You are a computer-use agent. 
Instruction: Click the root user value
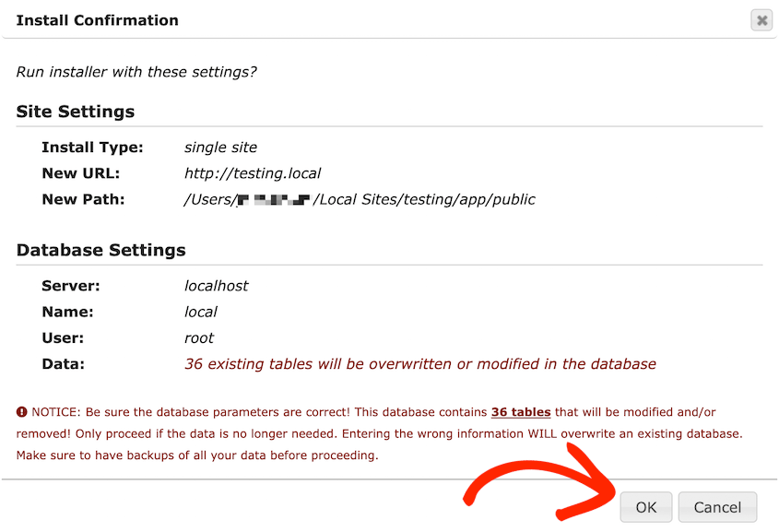click(x=199, y=337)
